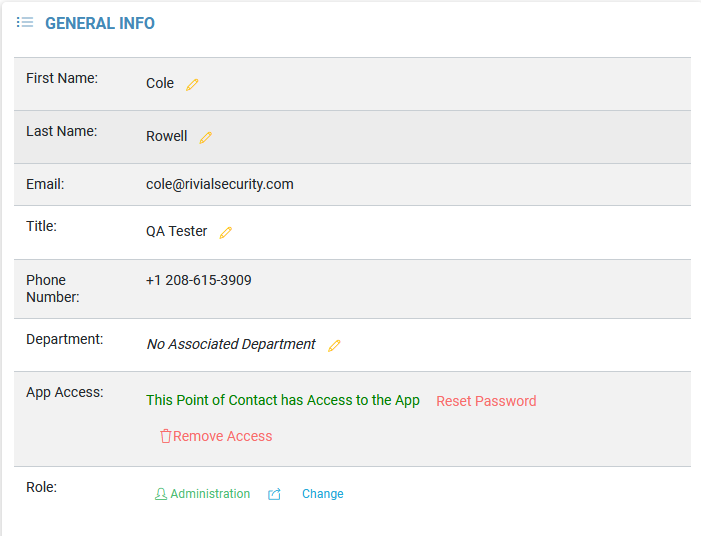Click the App Access row label

coord(64,392)
